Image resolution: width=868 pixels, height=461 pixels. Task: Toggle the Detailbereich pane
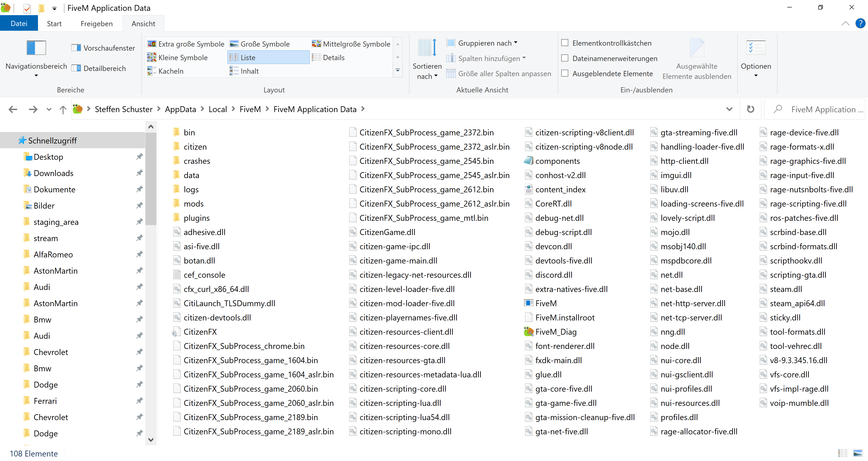(99, 68)
